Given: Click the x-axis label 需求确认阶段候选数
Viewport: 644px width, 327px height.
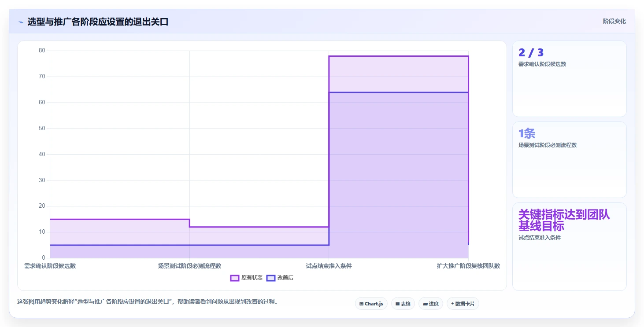Looking at the screenshot, I should pyautogui.click(x=50, y=266).
